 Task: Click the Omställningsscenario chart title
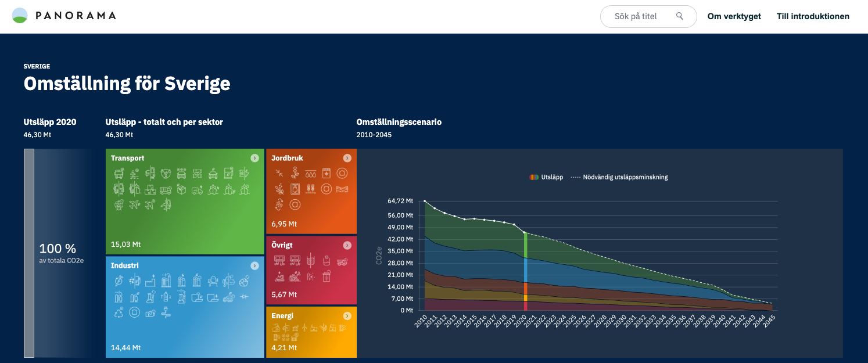[x=399, y=122]
